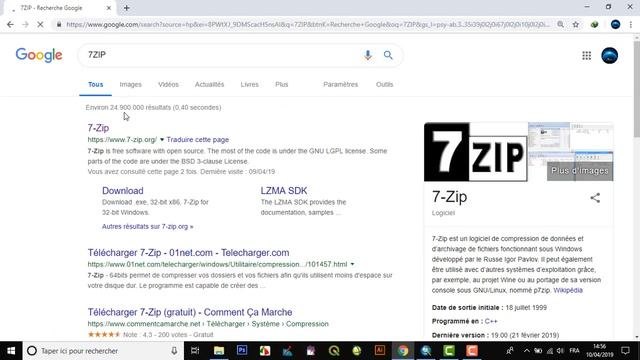Click the C++ programming language link
The image size is (640, 360).
(491, 321)
